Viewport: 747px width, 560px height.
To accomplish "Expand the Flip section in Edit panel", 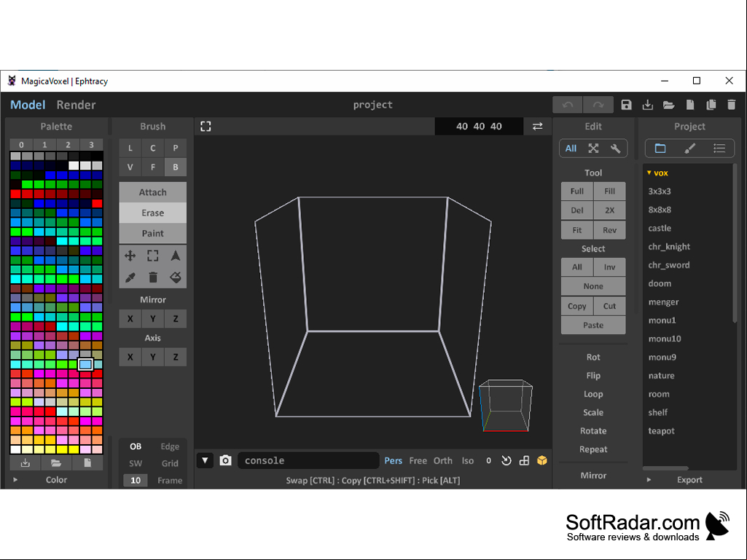I will tap(593, 375).
